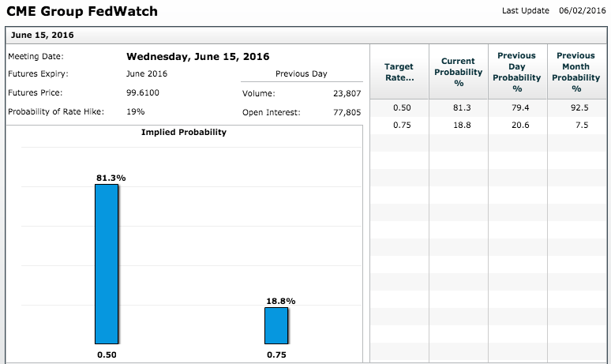Click the Last Update label
Viewport: 611px width, 364px height.
pos(525,10)
